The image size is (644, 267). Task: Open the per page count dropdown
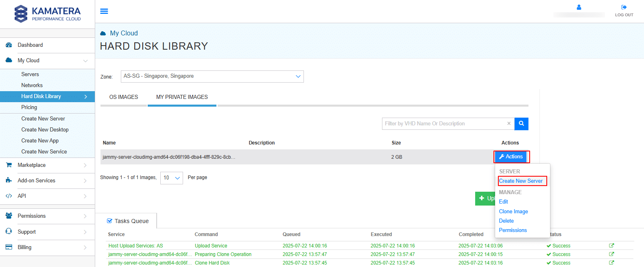click(x=172, y=178)
